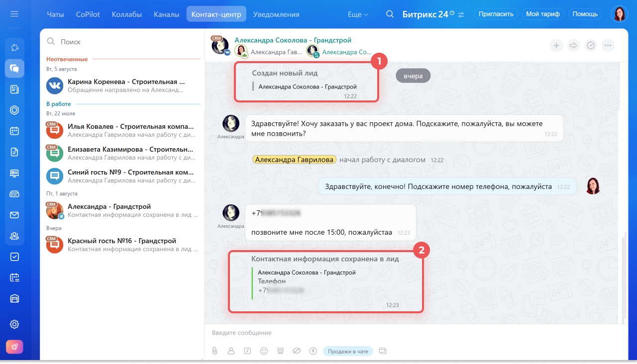Open the calendar icon in left sidebar
This screenshot has height=364, width=637.
click(x=14, y=131)
